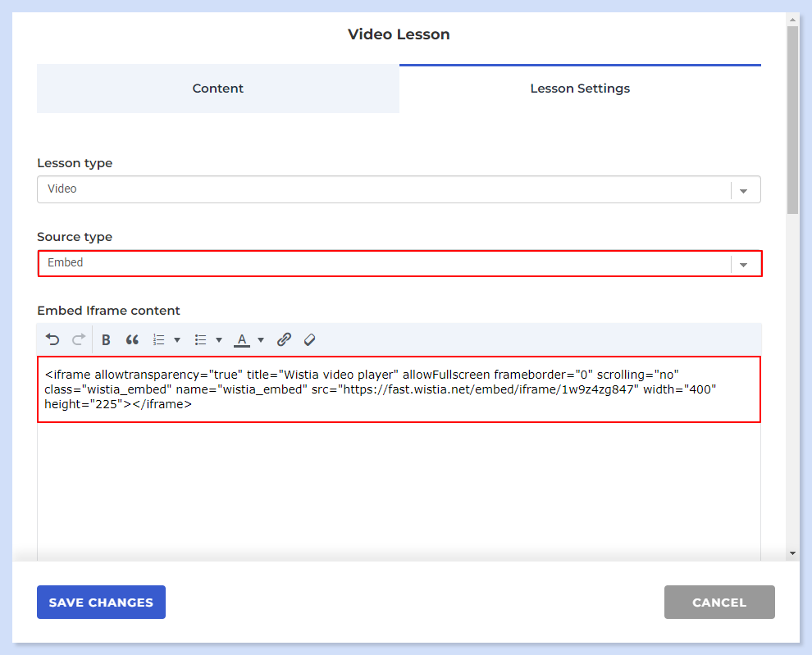Open the Lesson type dropdown showing Video
The height and width of the screenshot is (655, 812).
click(x=399, y=189)
